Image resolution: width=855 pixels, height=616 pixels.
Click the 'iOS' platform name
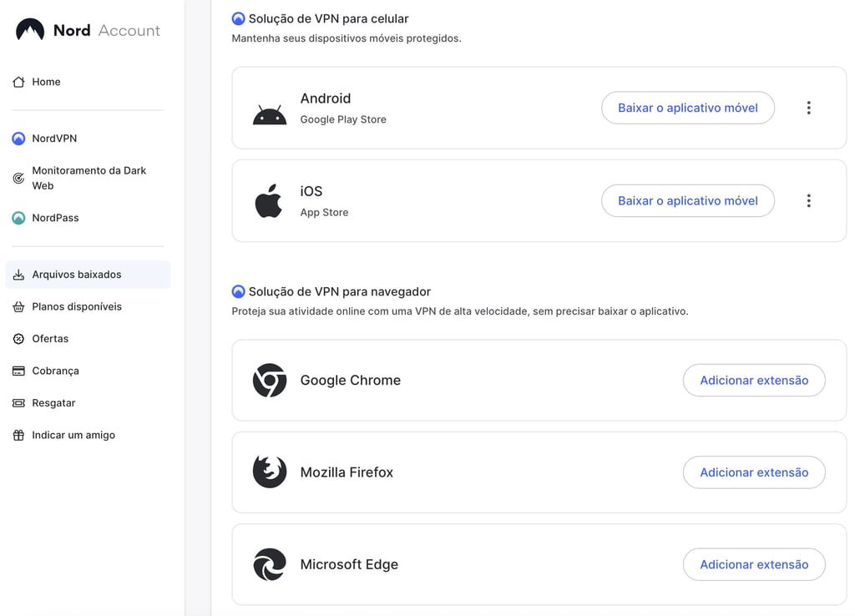click(311, 191)
